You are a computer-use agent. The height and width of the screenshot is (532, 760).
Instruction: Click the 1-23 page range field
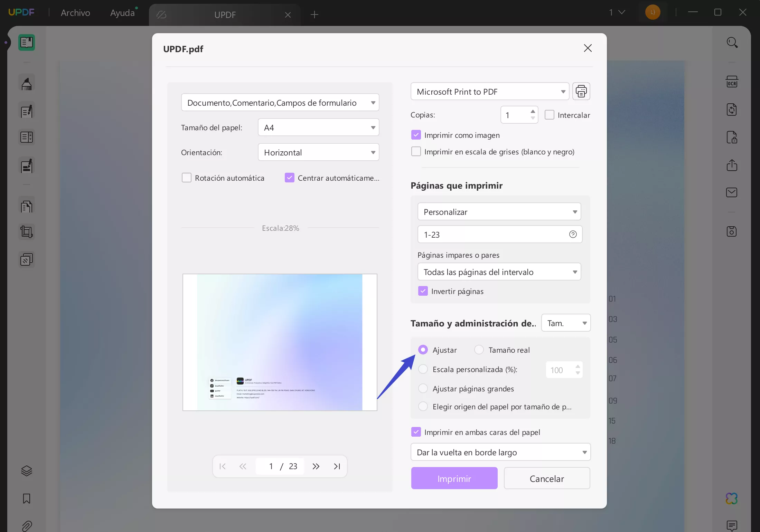pos(500,235)
